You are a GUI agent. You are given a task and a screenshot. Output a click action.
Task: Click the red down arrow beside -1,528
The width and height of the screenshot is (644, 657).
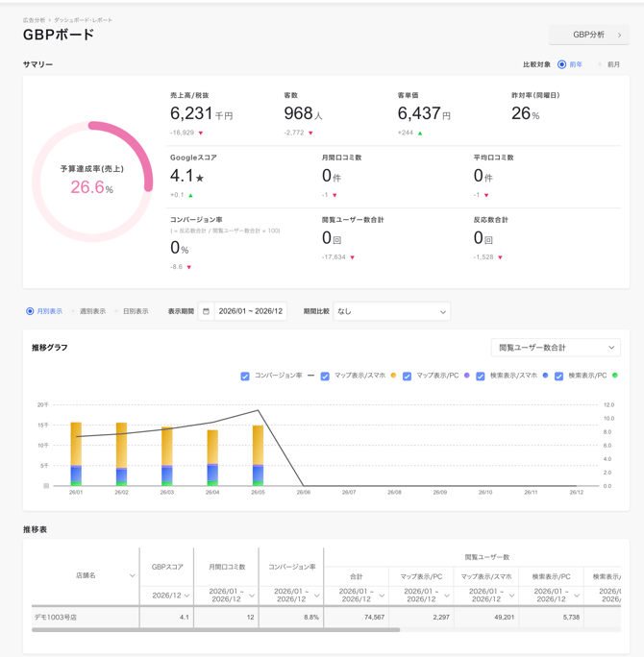coord(500,257)
